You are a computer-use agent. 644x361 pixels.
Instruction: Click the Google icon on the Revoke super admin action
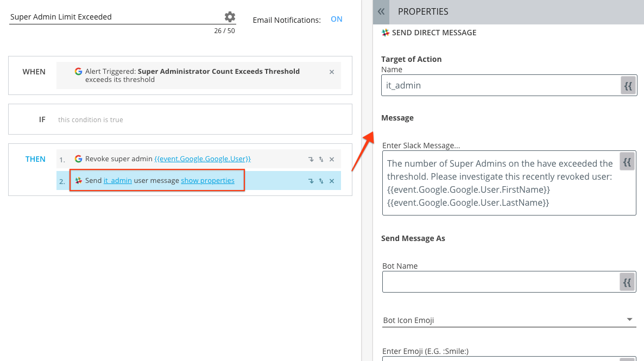(x=77, y=159)
